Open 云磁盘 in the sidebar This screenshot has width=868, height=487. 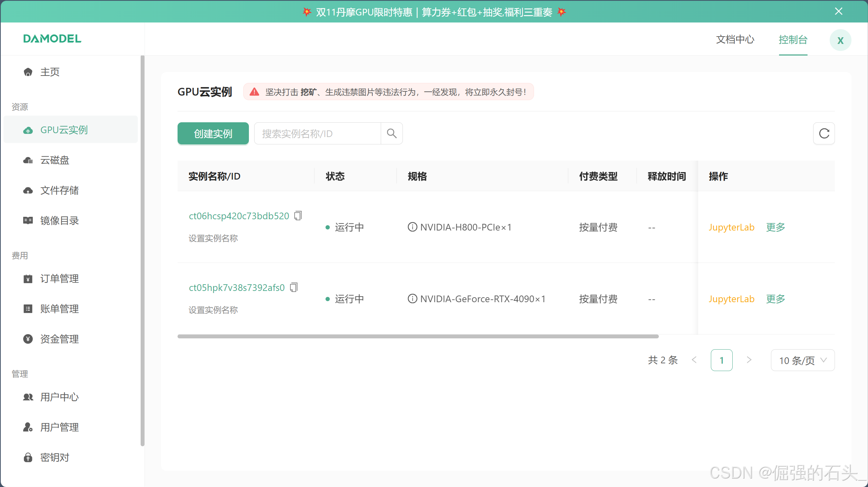(54, 160)
